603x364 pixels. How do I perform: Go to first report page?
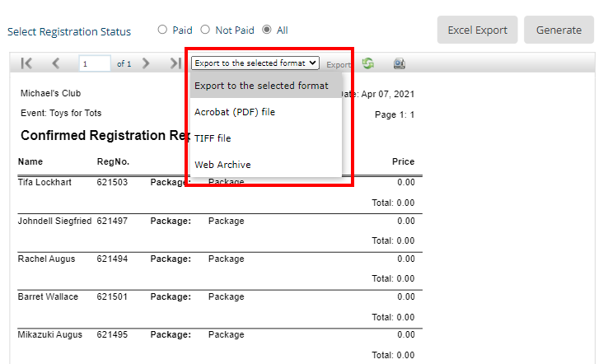(x=26, y=63)
